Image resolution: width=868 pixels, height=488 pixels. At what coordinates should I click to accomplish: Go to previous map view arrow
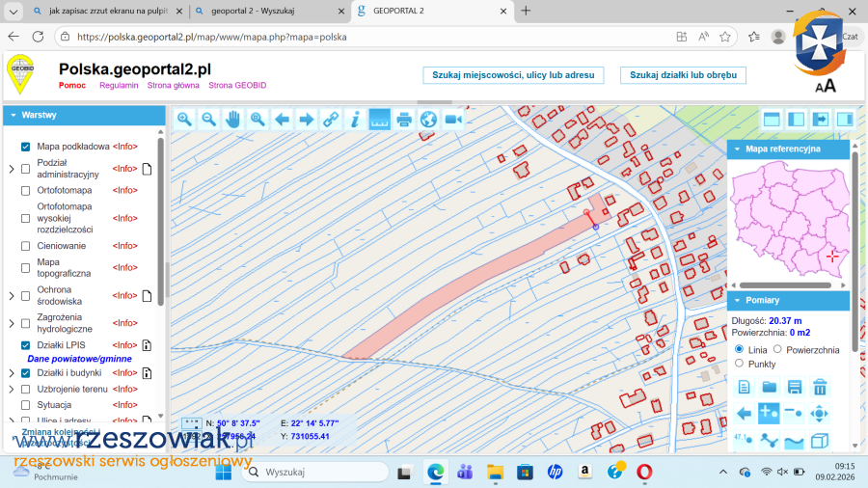(x=282, y=120)
